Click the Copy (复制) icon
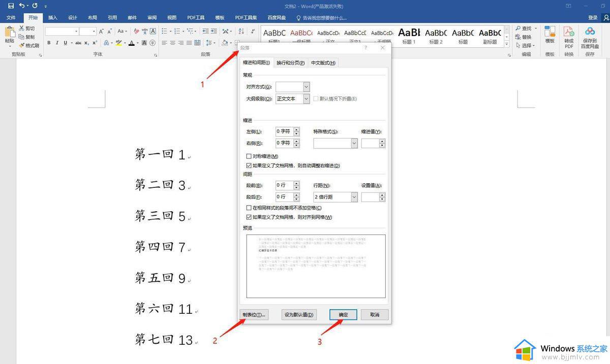Image resolution: width=610 pixels, height=364 pixels. tap(21, 37)
